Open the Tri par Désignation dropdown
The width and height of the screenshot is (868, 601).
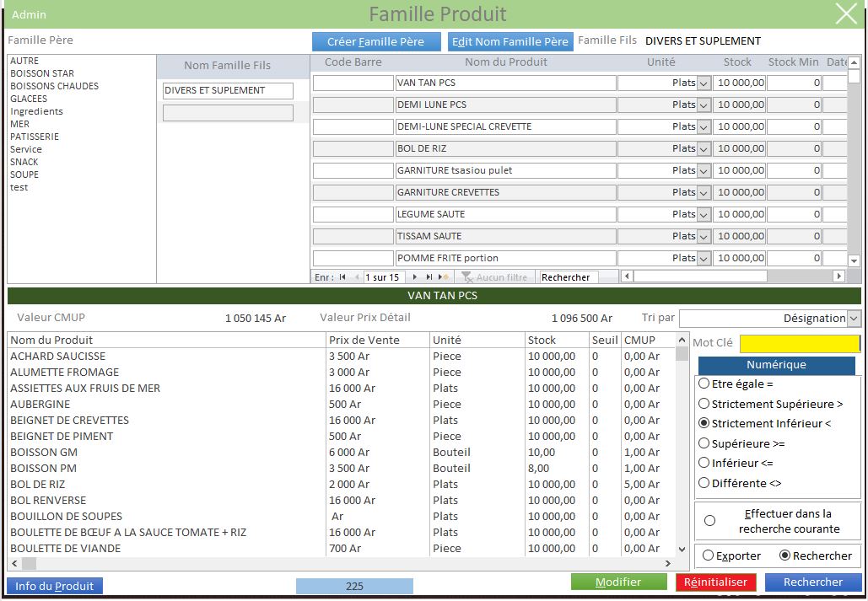click(x=854, y=318)
